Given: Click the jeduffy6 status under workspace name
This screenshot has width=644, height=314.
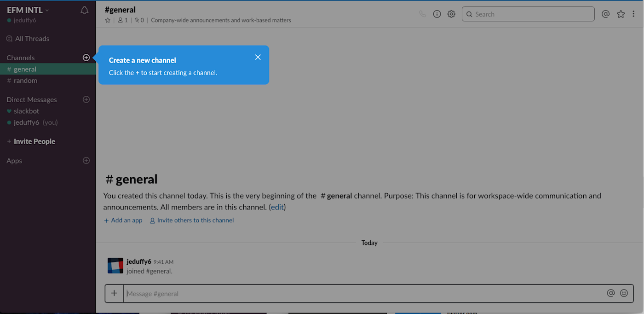Looking at the screenshot, I should [22, 20].
